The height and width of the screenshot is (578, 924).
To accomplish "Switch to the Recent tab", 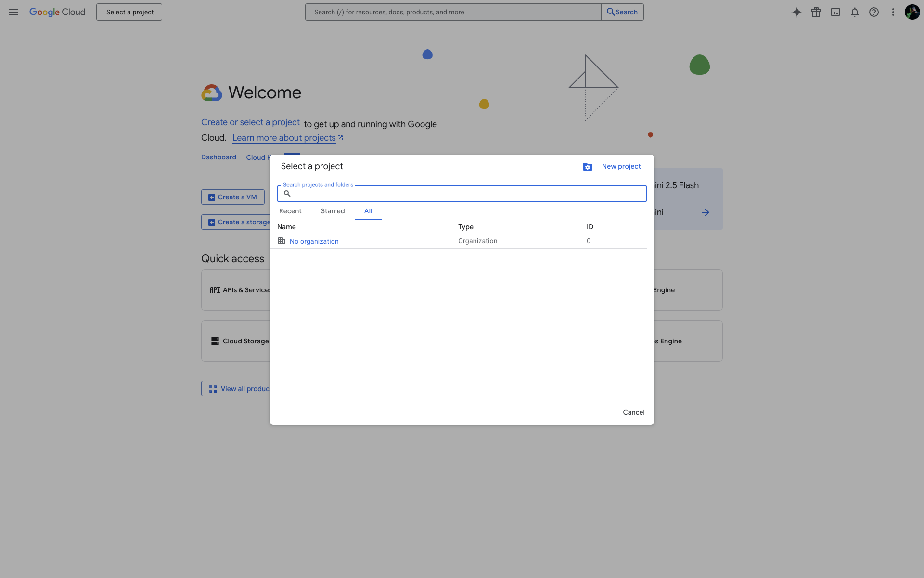I will [x=290, y=211].
